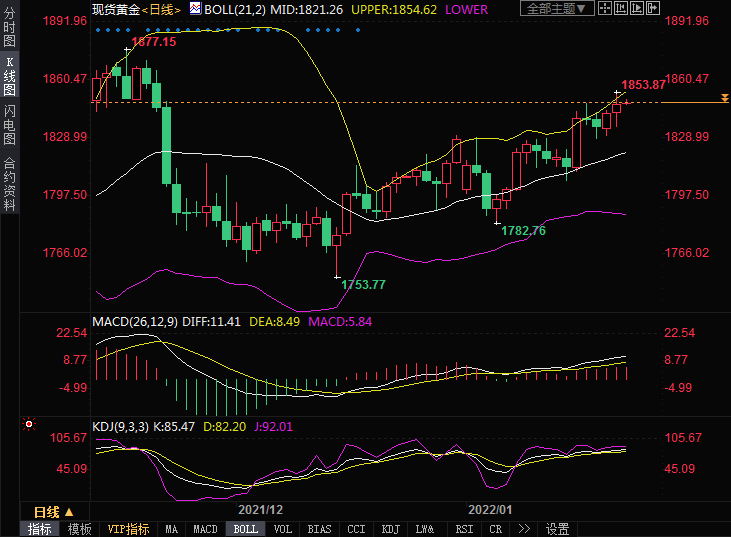Toggle the VOL indicator in bottom bar
Image resolution: width=731 pixels, height=537 pixels.
click(x=283, y=529)
